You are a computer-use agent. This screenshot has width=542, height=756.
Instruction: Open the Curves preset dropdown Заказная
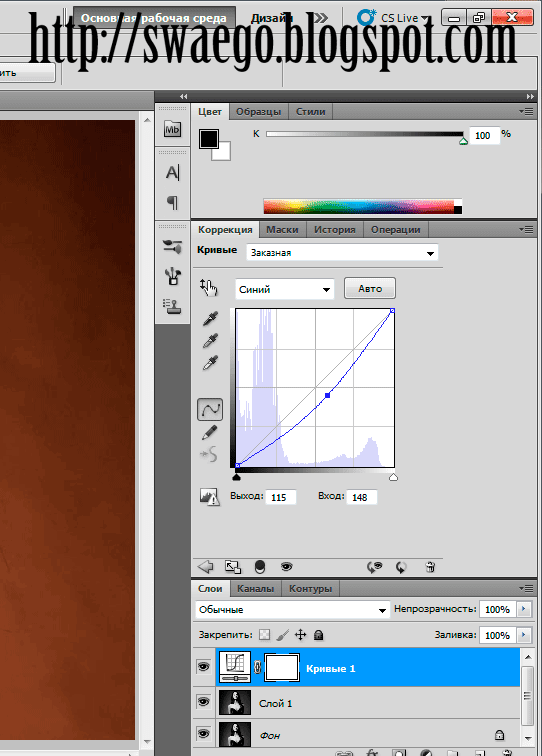click(342, 253)
